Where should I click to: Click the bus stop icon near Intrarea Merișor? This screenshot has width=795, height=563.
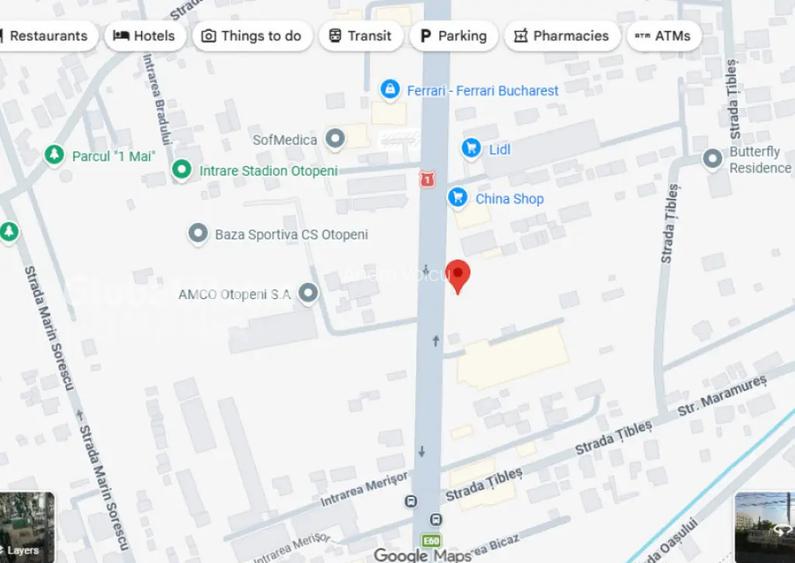[x=411, y=502]
